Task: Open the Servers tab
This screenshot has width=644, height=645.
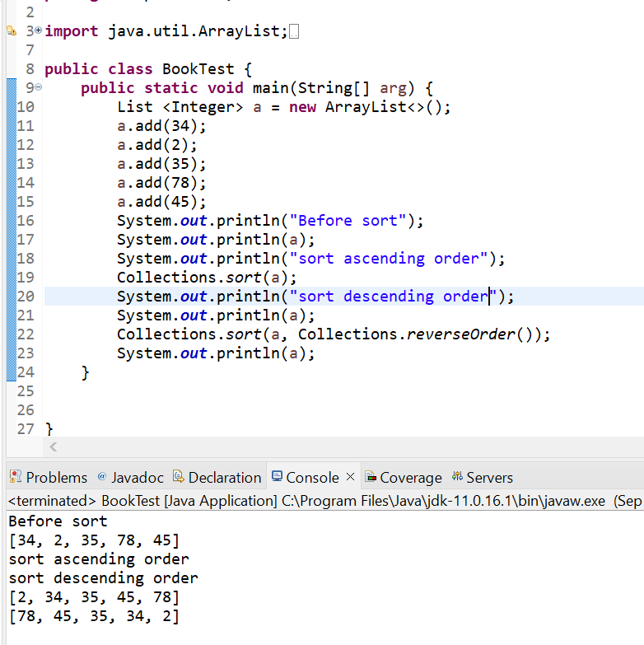Action: (483, 478)
